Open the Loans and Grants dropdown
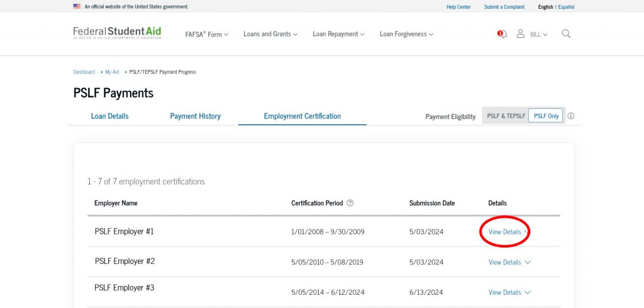Viewport: 644px width, 308px height. (x=270, y=34)
